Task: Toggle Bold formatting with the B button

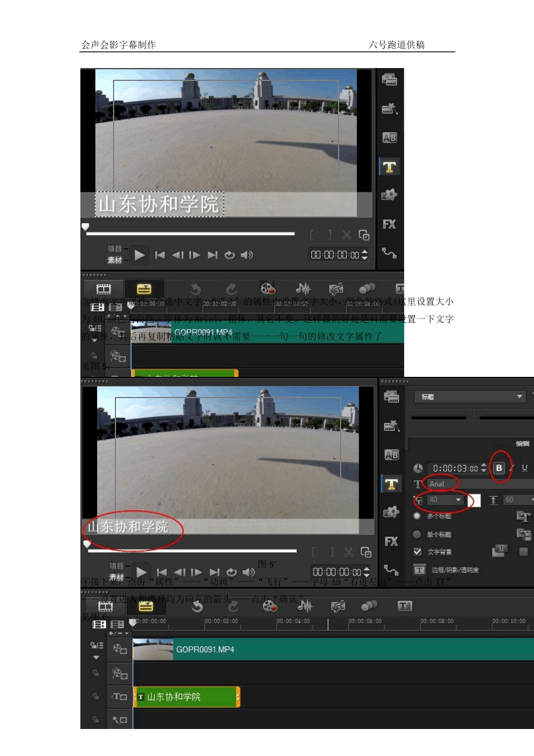Action: [499, 468]
